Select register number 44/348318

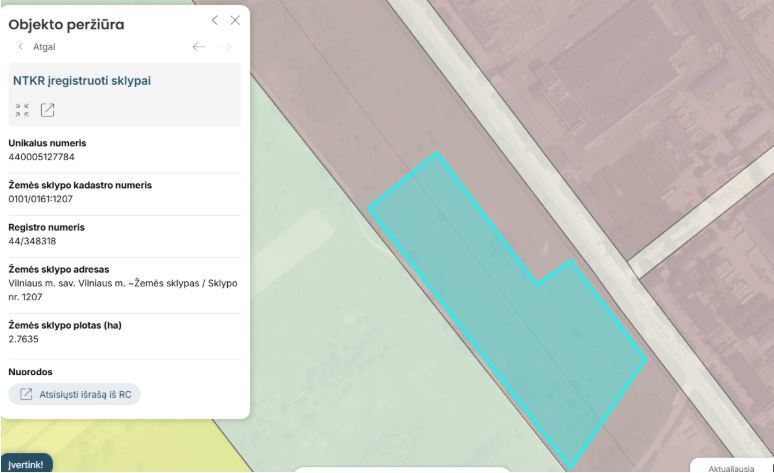32,241
